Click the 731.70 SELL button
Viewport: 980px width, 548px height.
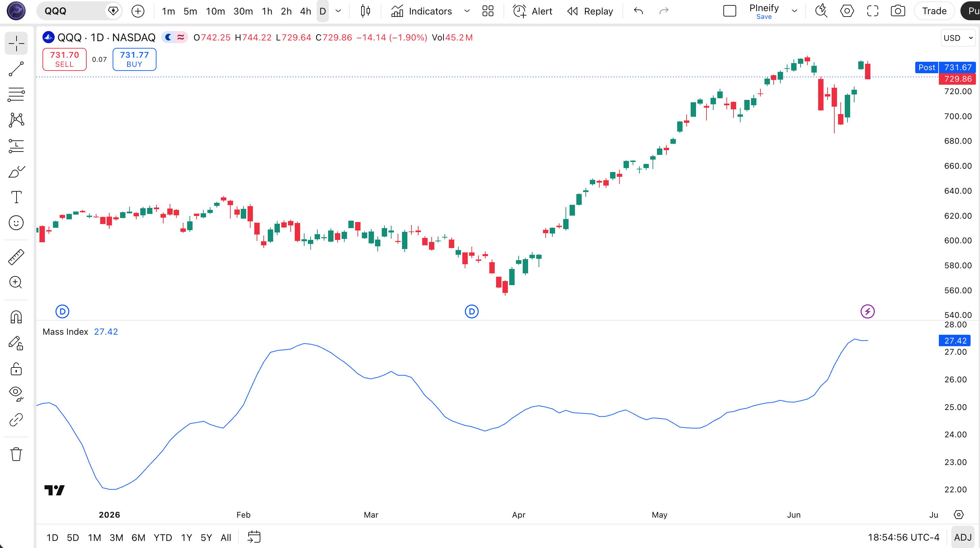tap(64, 59)
